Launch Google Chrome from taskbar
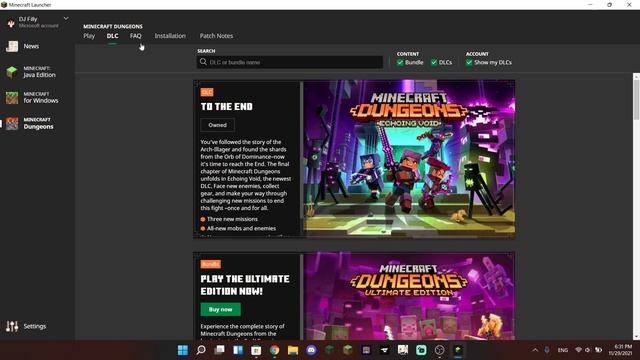 point(275,350)
